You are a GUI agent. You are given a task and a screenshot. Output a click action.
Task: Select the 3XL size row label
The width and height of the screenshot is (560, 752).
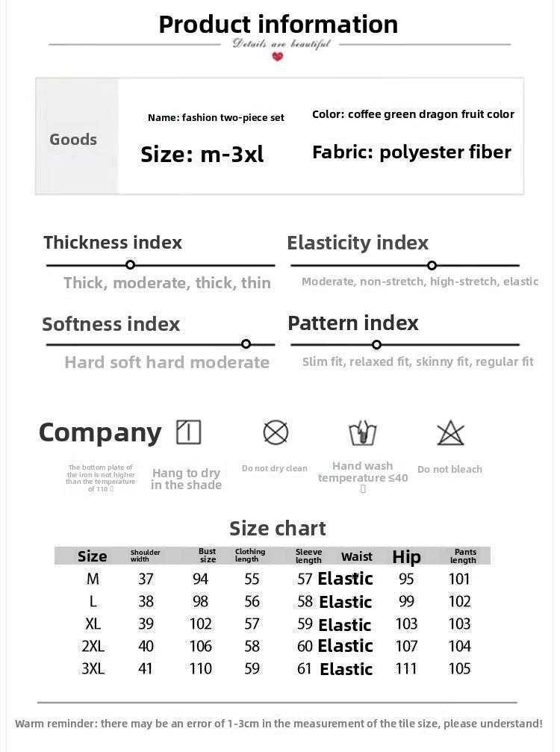click(93, 669)
